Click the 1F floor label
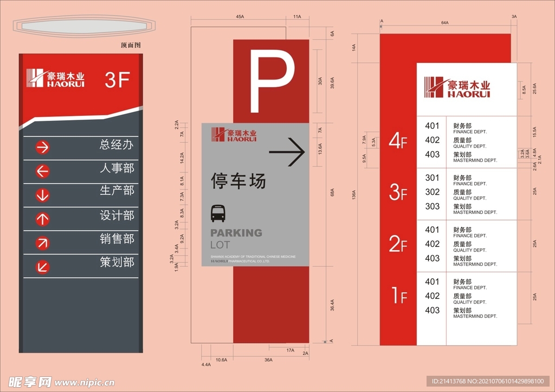The width and height of the screenshot is (555, 392). click(x=399, y=296)
